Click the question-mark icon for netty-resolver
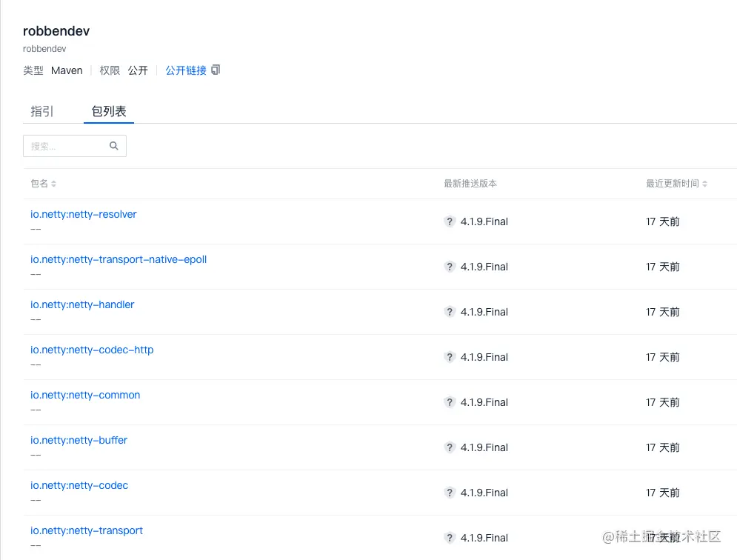Viewport: 737px width, 560px height. 450,221
